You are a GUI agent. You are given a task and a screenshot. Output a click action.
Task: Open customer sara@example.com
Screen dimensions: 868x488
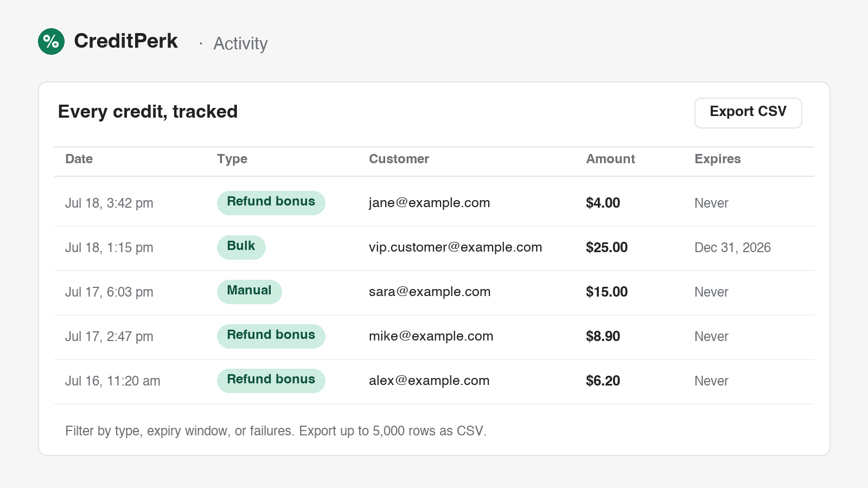[430, 292]
